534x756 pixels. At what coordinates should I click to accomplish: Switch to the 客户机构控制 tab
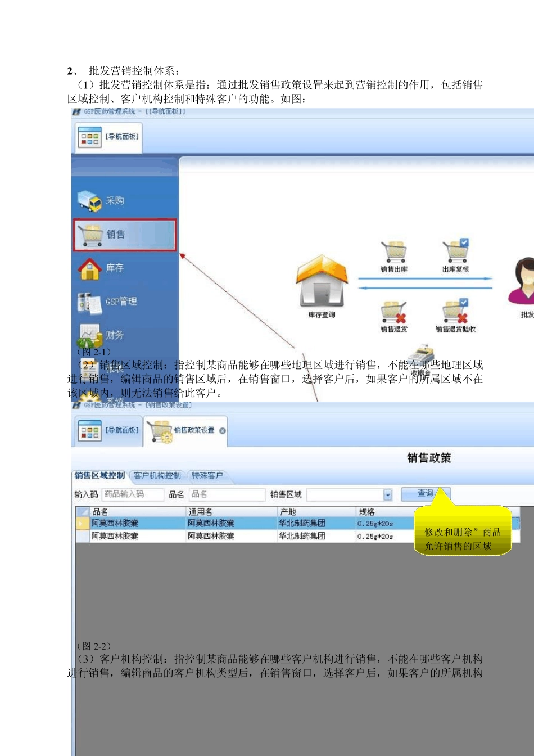157,476
